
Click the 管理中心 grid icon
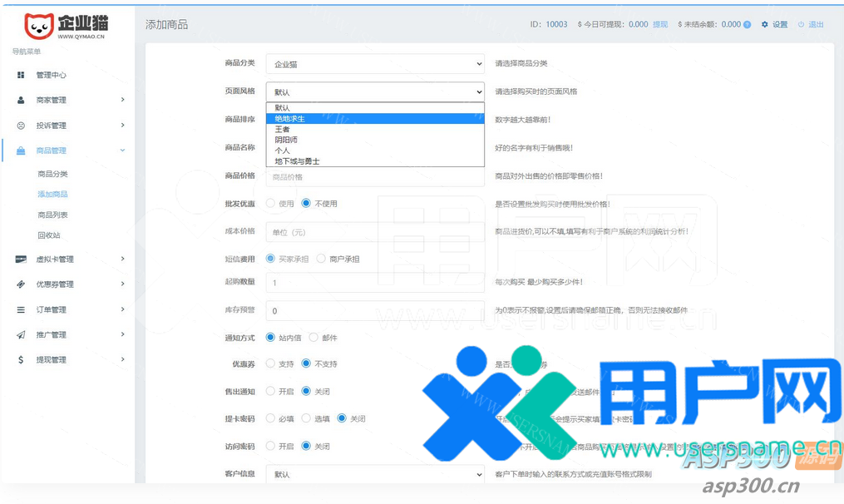tap(21, 75)
